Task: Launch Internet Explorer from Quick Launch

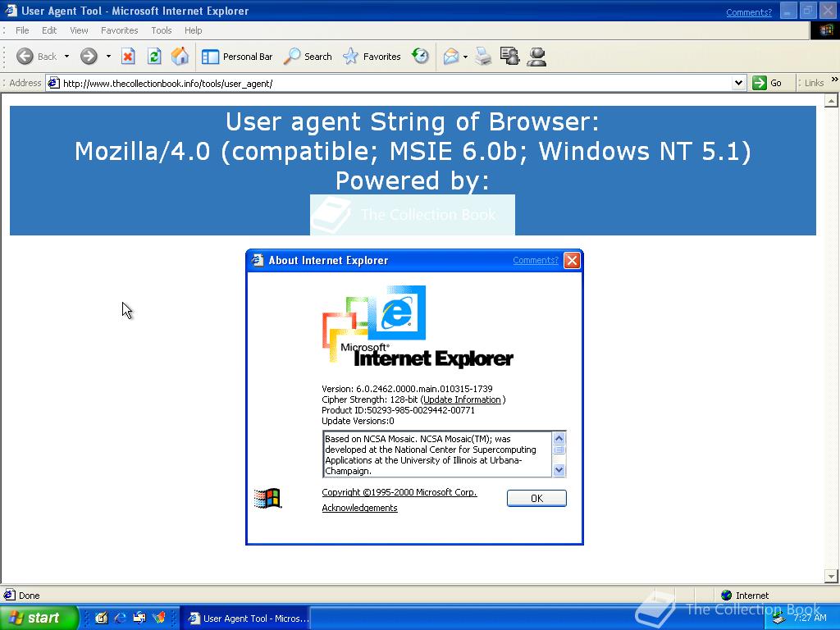Action: pos(121,619)
